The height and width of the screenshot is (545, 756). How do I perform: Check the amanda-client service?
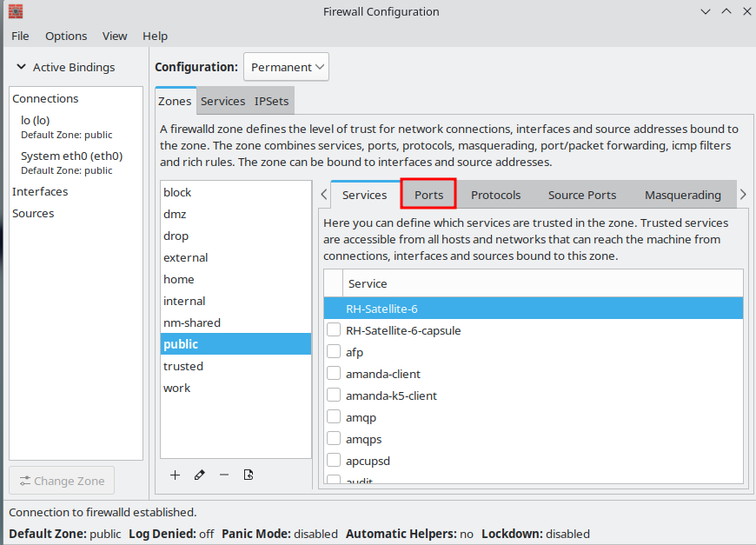[x=333, y=374]
